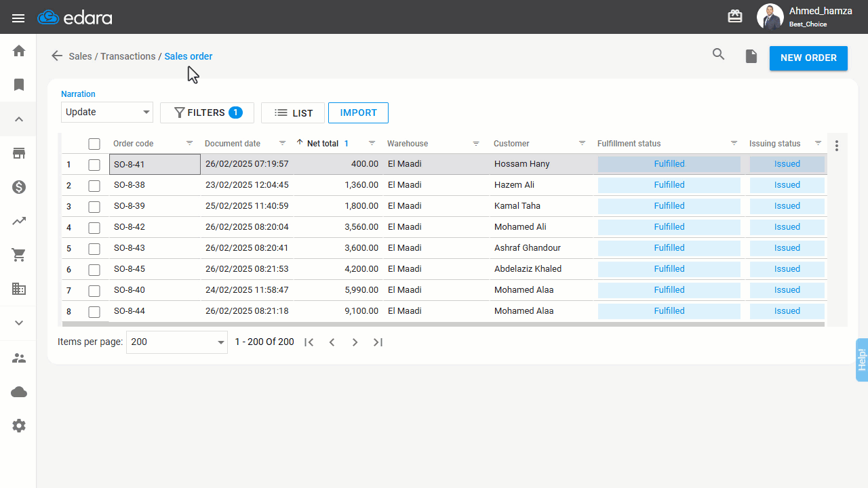Check the box for order SO-8-44

point(94,312)
